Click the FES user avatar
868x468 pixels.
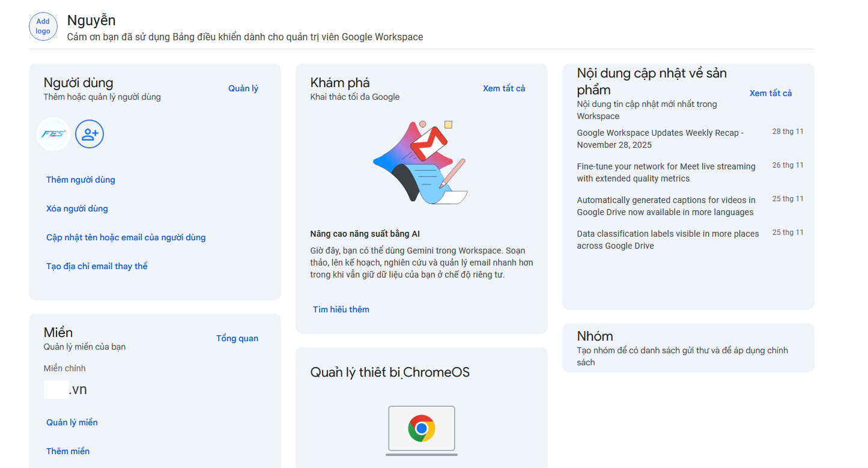pos(53,134)
